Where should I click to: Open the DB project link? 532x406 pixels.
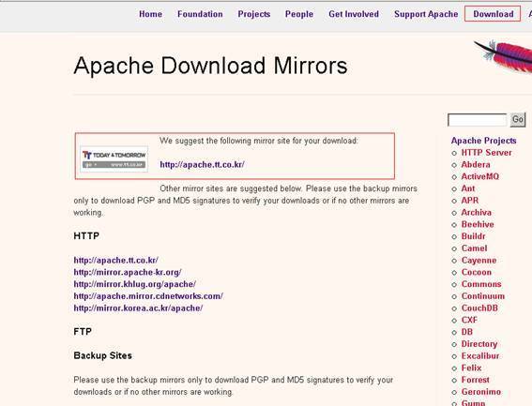pos(467,332)
